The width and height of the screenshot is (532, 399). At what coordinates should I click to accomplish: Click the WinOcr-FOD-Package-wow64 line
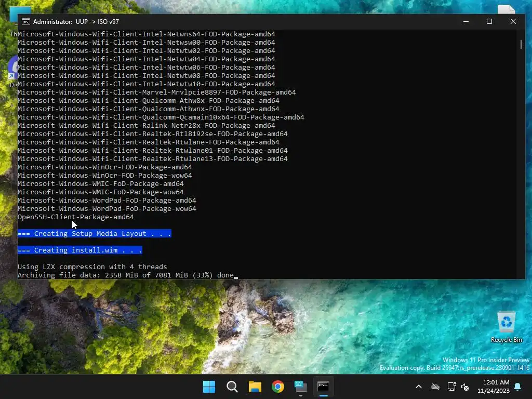point(105,176)
